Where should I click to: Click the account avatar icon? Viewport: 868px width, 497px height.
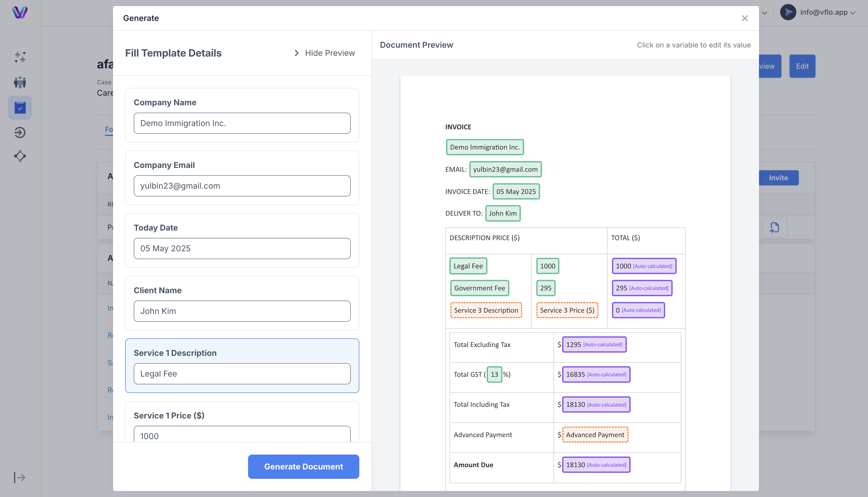788,12
